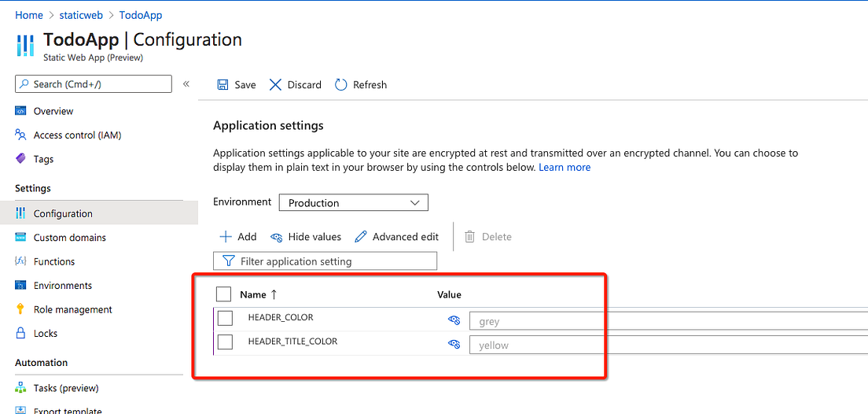Click the Advanced edit pencil icon
The height and width of the screenshot is (414, 868).
click(361, 237)
